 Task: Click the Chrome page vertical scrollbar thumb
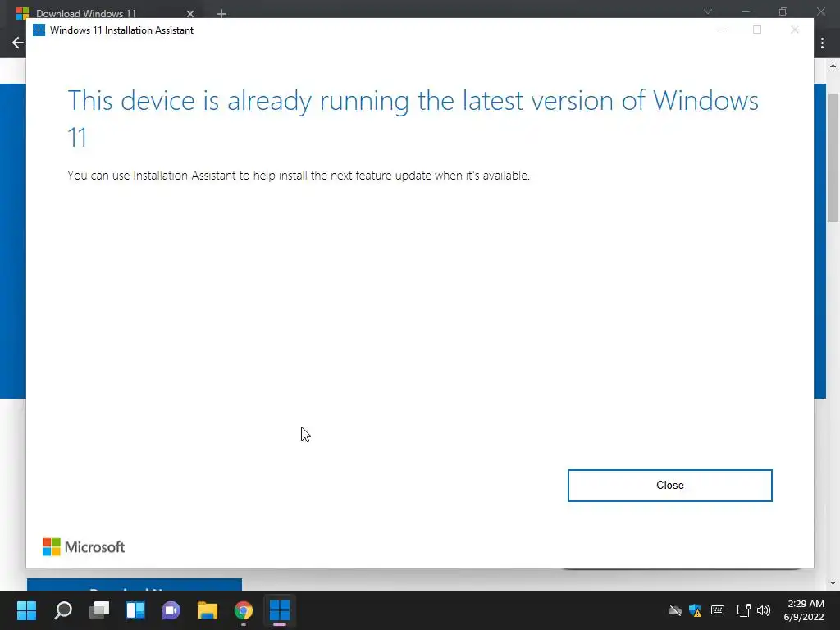coord(833,157)
